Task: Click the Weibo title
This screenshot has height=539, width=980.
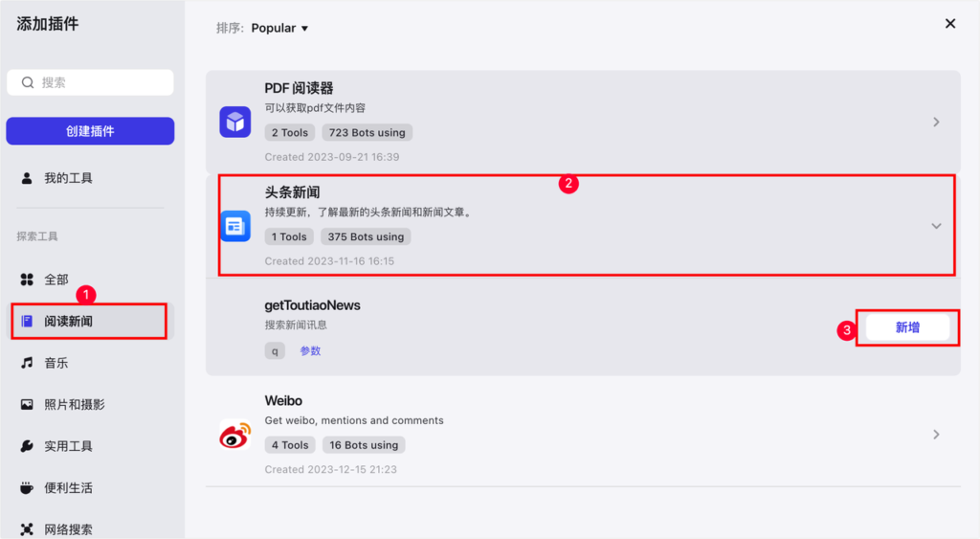Action: (283, 401)
